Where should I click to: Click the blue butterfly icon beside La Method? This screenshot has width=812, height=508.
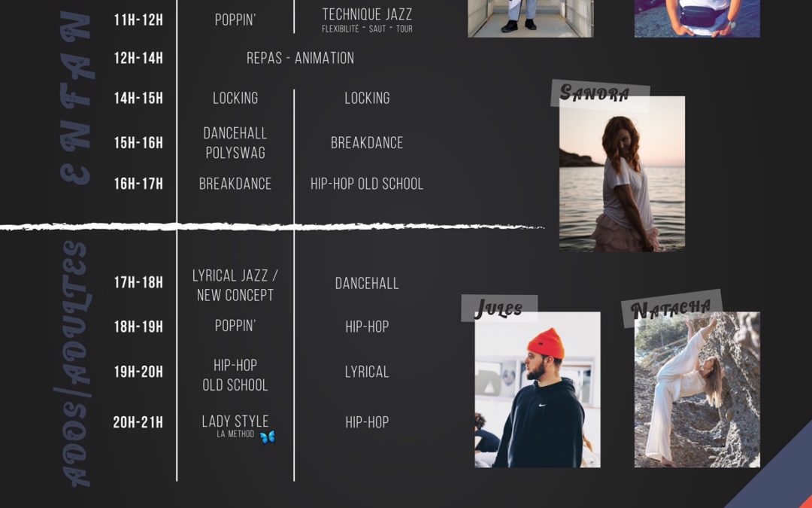pos(267,437)
